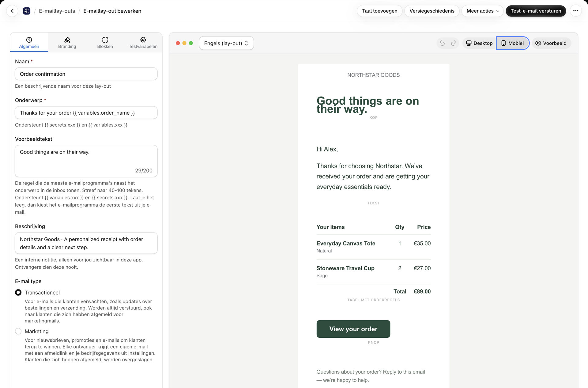Click the 'Questions about your order?' footer text
Viewport: 588px width, 388px height.
(371, 376)
